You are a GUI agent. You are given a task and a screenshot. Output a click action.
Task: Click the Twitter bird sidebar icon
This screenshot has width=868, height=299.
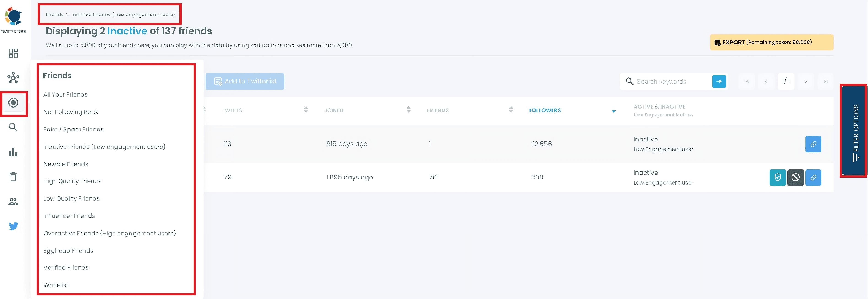pos(13,226)
